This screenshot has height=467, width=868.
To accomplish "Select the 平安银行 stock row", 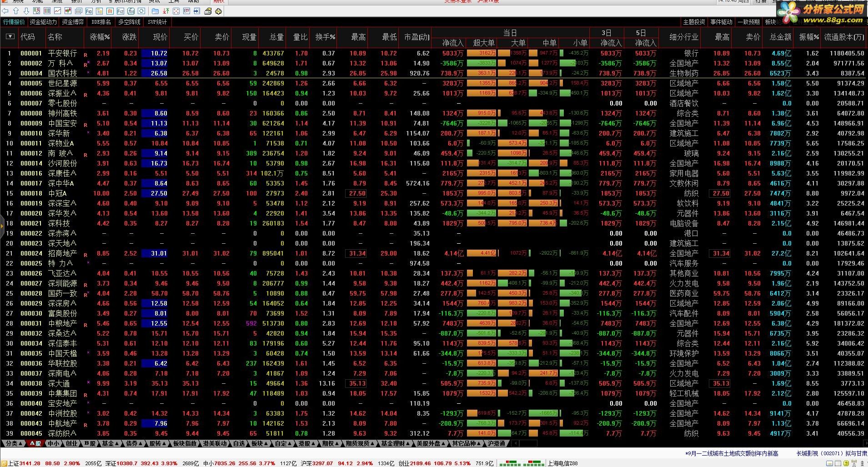I will click(x=434, y=53).
